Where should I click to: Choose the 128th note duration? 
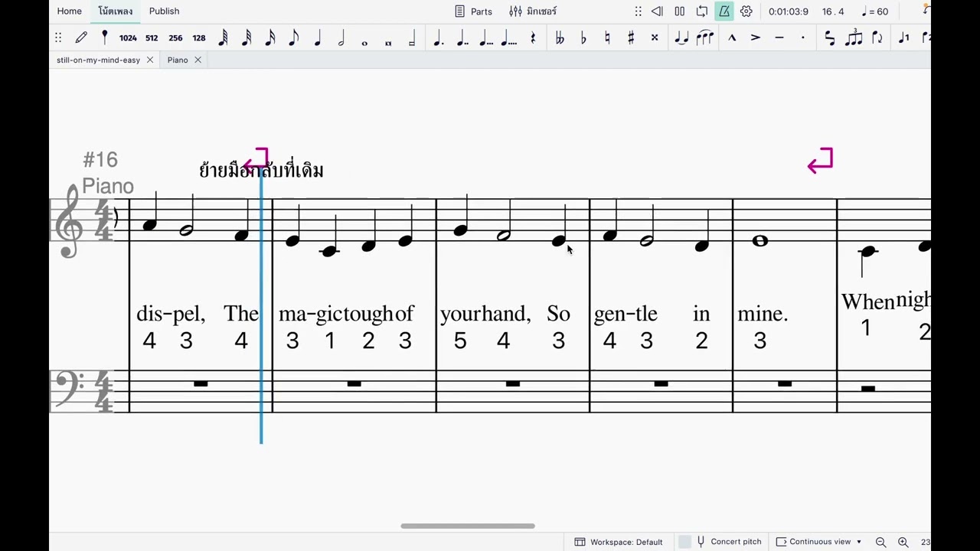[199, 37]
